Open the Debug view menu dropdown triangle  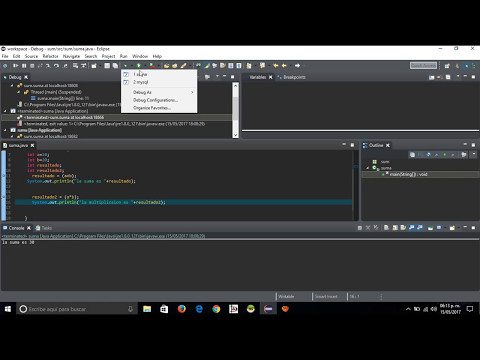coord(217,77)
